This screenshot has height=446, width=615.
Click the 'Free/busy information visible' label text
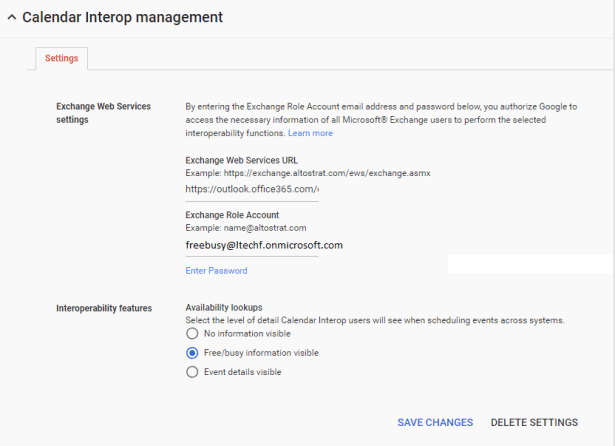coord(261,353)
